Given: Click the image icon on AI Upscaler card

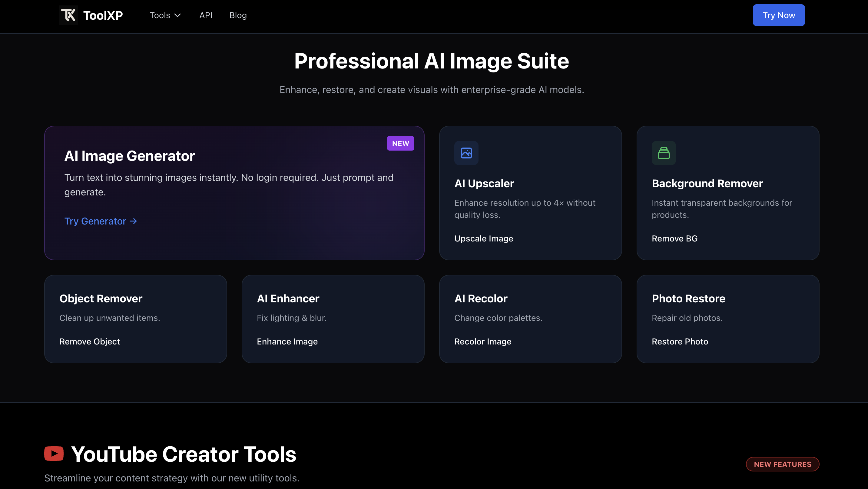Looking at the screenshot, I should [x=466, y=153].
